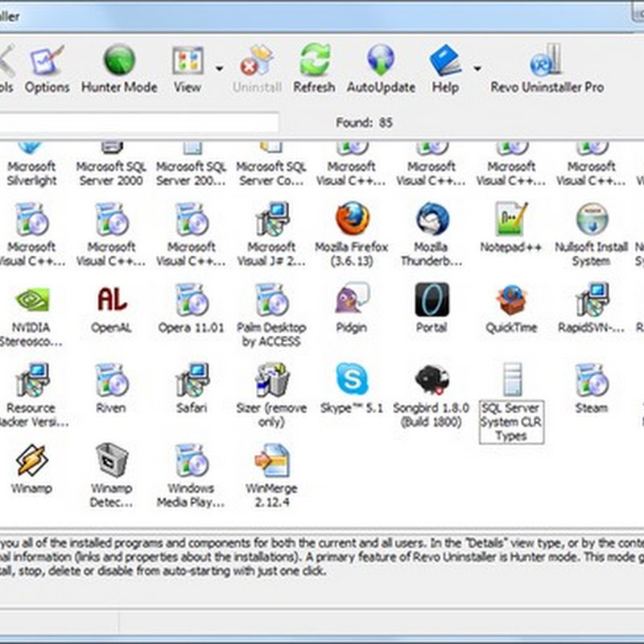This screenshot has height=644, width=644.
Task: Click the "Found: 85" count text
Action: pos(365,122)
